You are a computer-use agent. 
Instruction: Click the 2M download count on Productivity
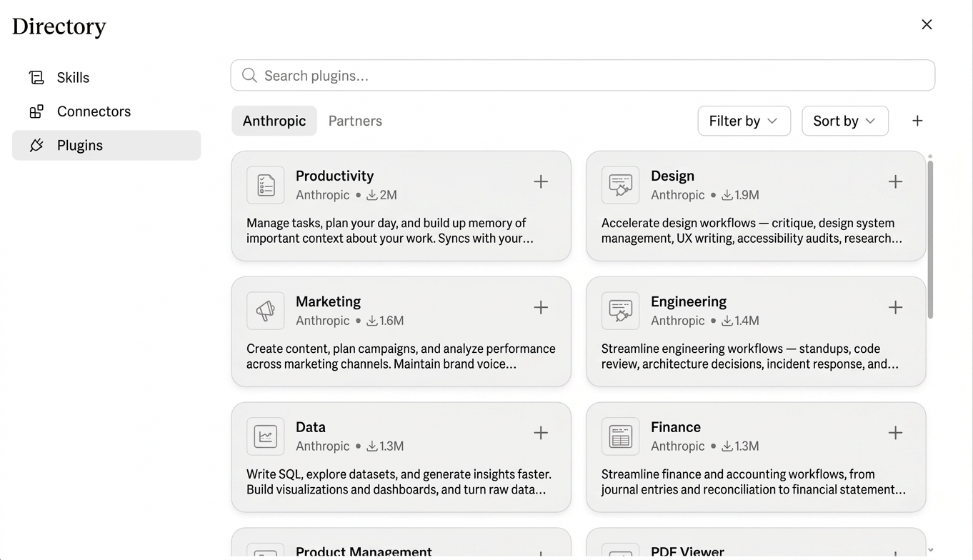click(x=381, y=195)
